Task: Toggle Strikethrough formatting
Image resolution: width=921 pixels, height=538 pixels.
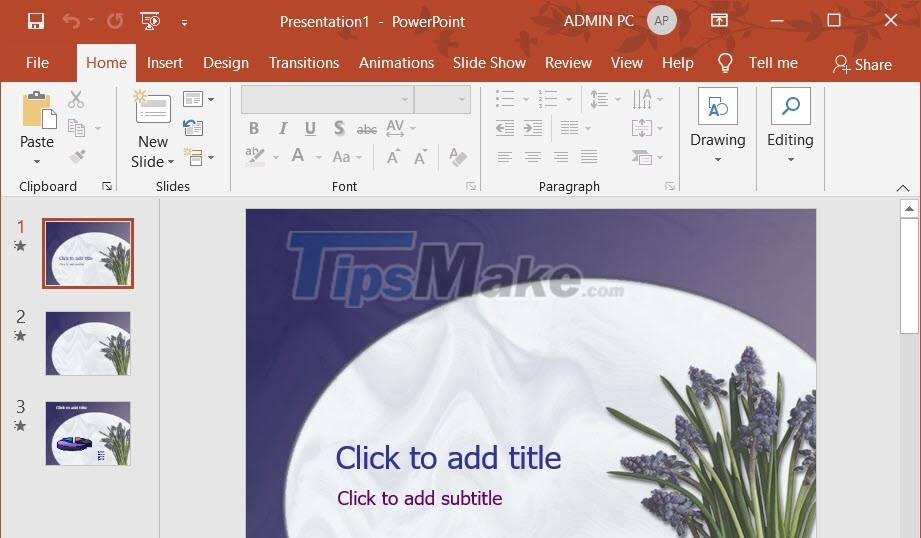Action: [367, 129]
